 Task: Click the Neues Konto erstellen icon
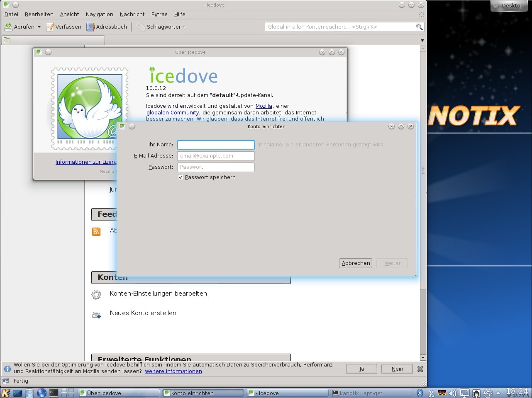[x=96, y=315]
